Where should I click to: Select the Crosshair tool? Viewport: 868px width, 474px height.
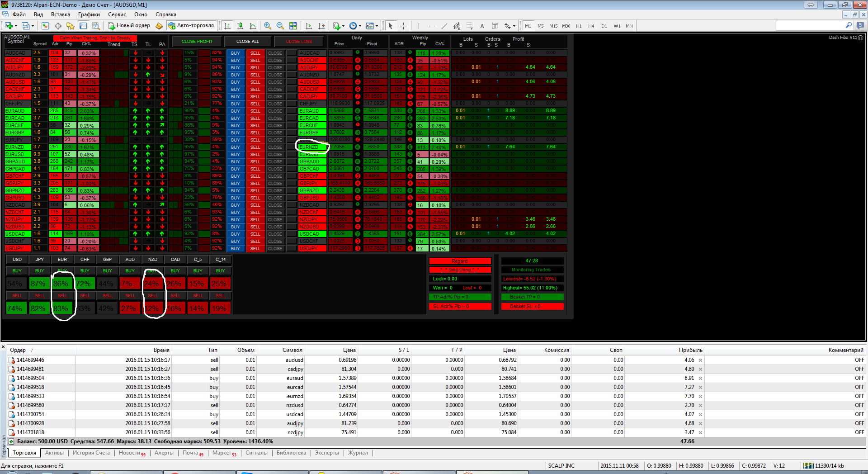(404, 26)
